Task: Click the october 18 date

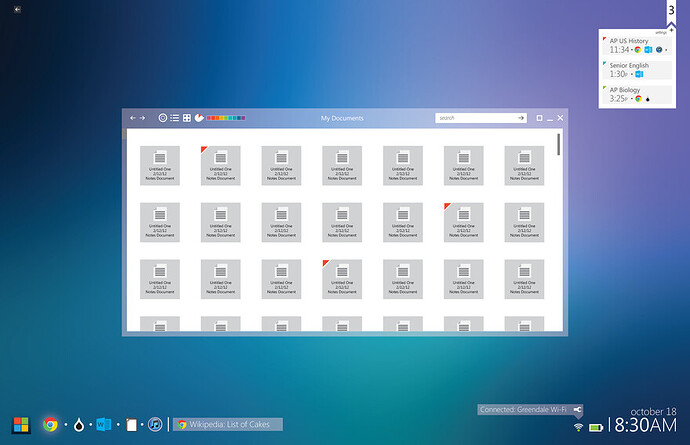Action: point(653,412)
